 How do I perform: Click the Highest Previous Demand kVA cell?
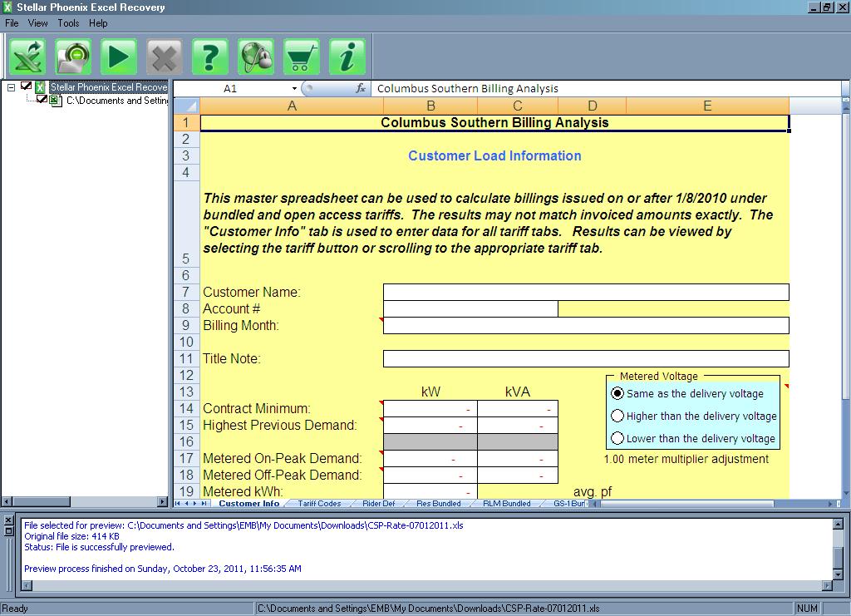[x=518, y=425]
